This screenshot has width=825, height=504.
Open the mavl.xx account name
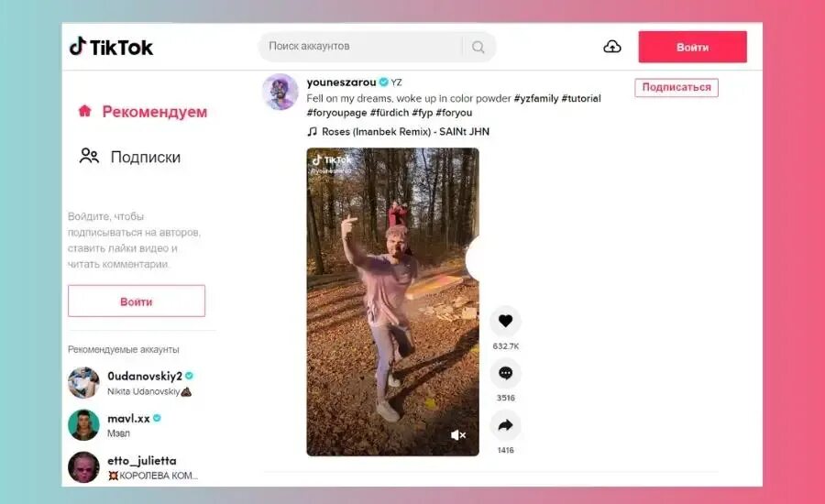pyautogui.click(x=128, y=418)
